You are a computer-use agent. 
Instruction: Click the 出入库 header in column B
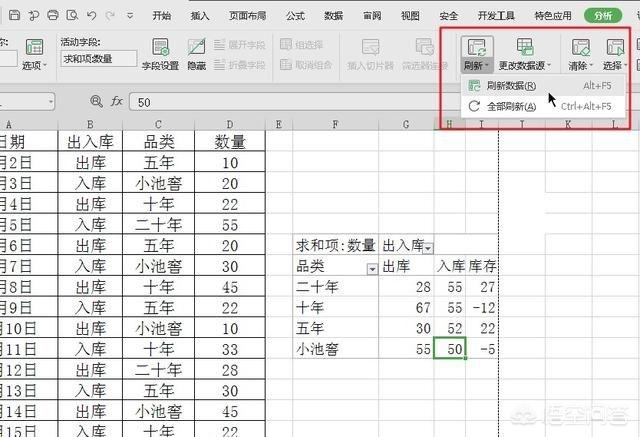click(90, 142)
